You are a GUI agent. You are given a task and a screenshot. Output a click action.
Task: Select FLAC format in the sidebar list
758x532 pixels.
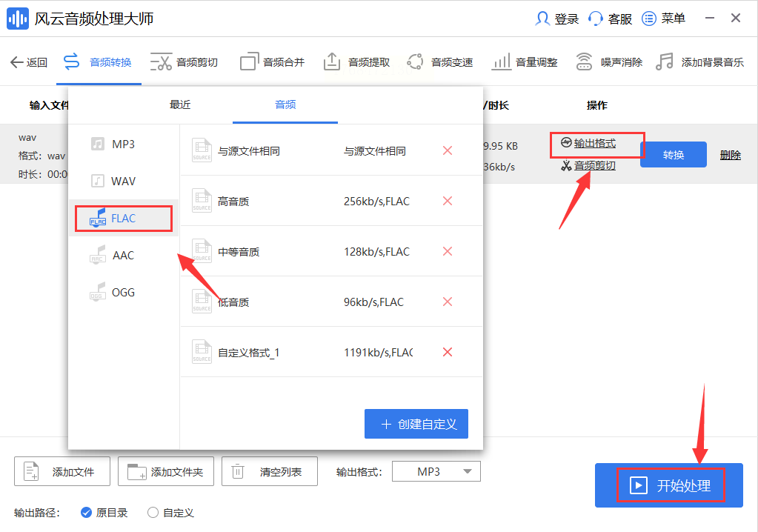click(x=123, y=219)
